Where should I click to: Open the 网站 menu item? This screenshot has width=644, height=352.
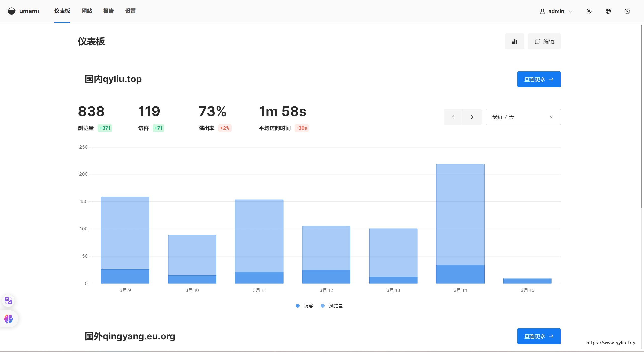(87, 11)
